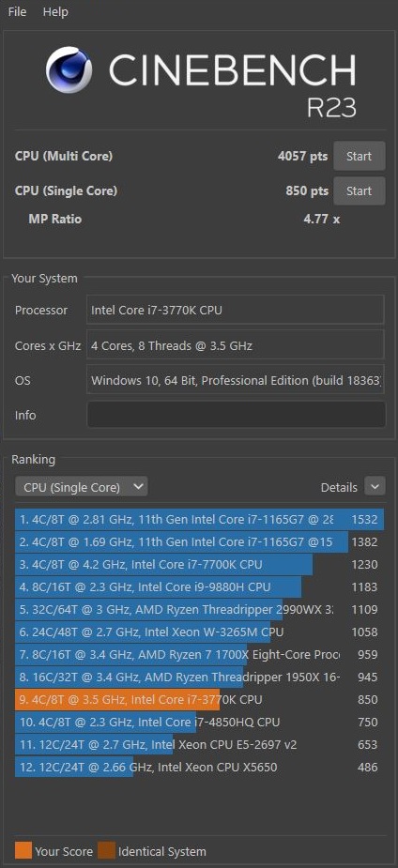This screenshot has width=398, height=868.
Task: Select the highlighted i7-3770K ranking row
Action: pos(199,700)
